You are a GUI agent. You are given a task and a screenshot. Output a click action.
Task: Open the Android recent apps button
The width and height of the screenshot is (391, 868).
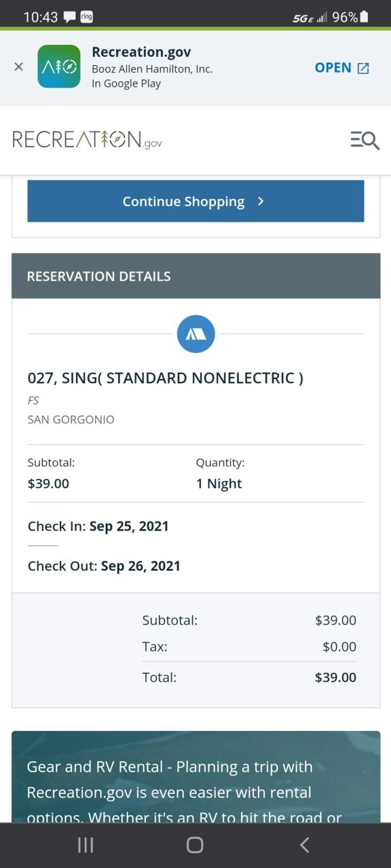[86, 845]
